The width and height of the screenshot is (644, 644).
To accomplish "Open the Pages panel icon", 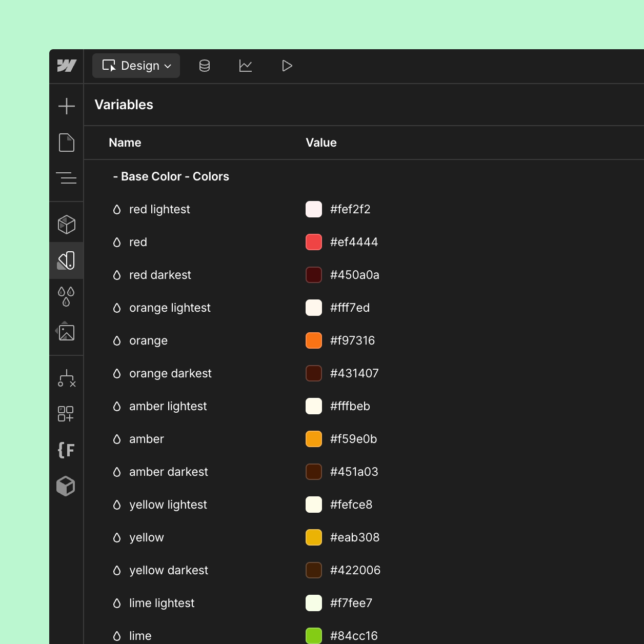I will click(x=67, y=143).
